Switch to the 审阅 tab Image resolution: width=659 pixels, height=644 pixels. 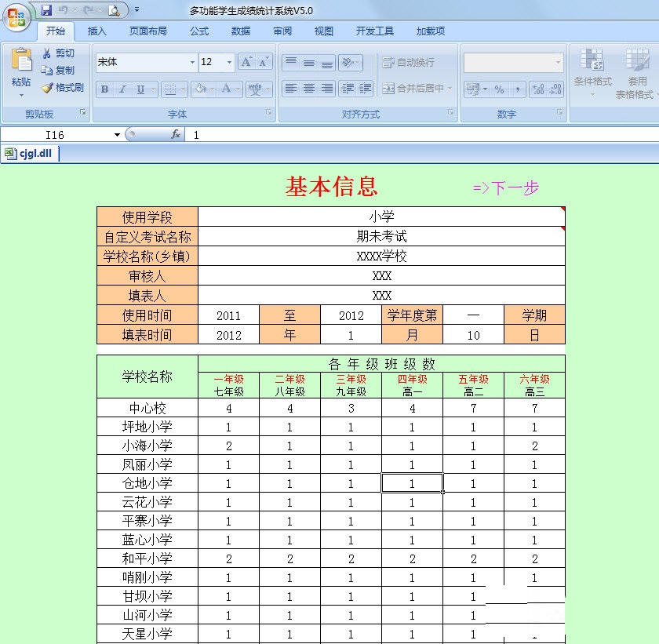pyautogui.click(x=282, y=31)
